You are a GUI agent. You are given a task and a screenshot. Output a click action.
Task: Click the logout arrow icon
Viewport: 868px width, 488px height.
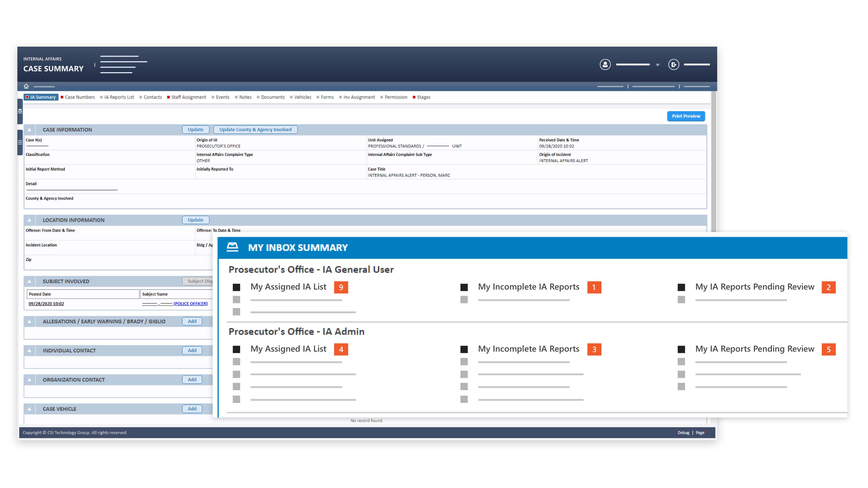[673, 64]
